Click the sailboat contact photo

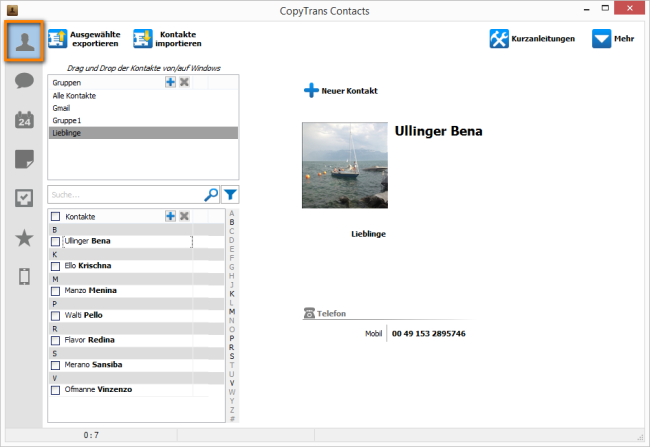pyautogui.click(x=345, y=165)
